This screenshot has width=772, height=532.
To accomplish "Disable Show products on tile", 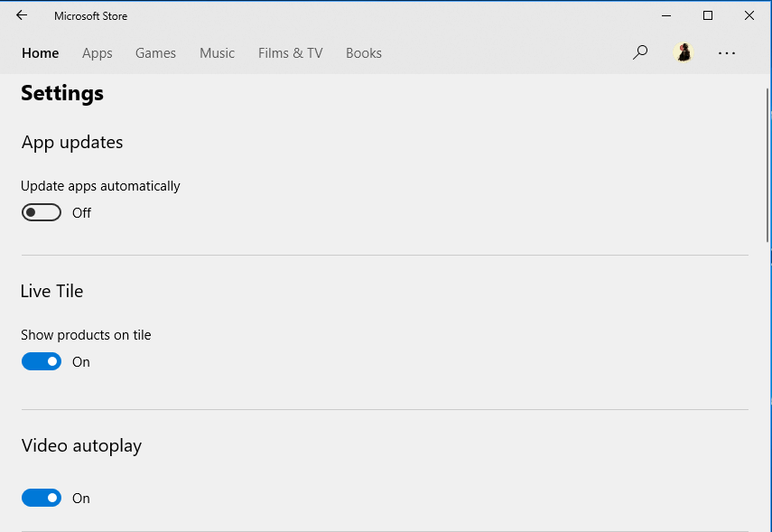I will point(42,361).
